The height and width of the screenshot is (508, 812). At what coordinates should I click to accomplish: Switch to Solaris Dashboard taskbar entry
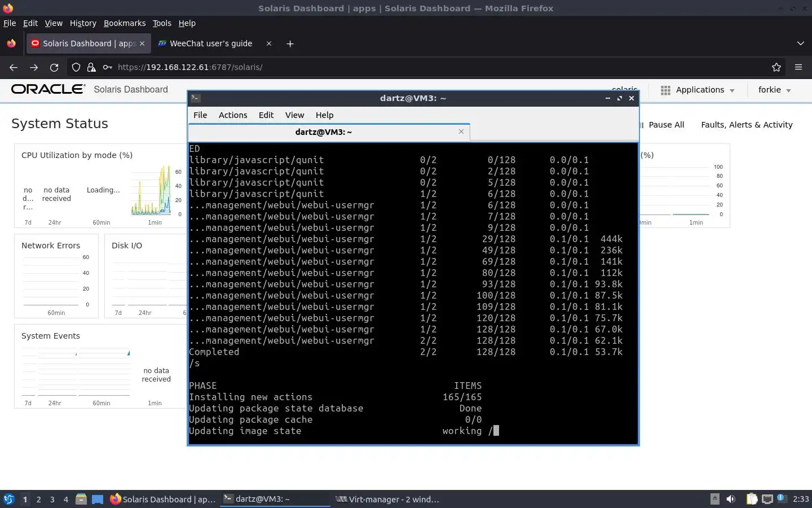[x=162, y=499]
